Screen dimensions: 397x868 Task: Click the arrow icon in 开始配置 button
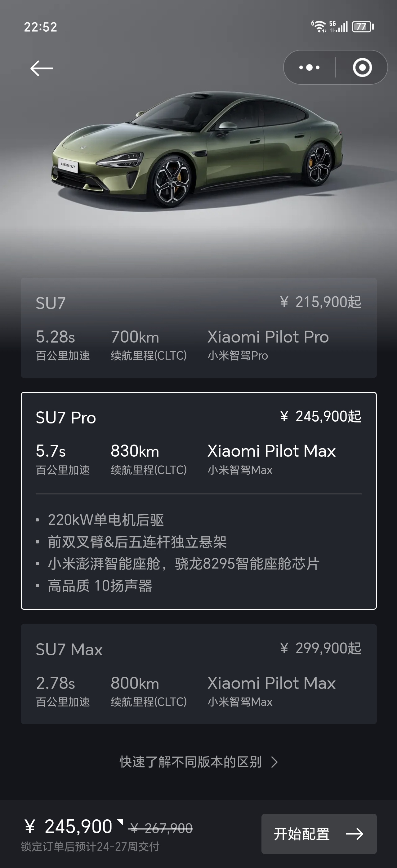pos(355,834)
